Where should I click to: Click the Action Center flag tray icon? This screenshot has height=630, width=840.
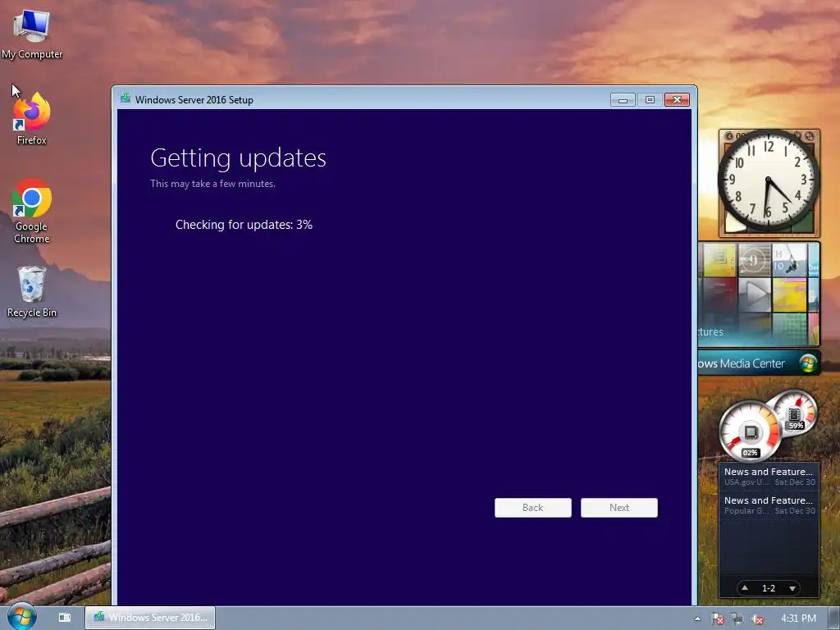pos(717,619)
